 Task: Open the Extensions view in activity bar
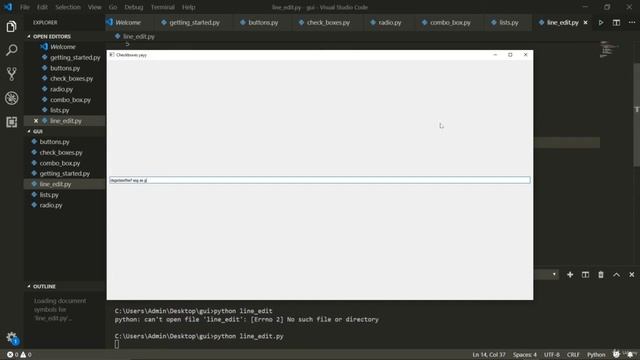click(x=11, y=122)
